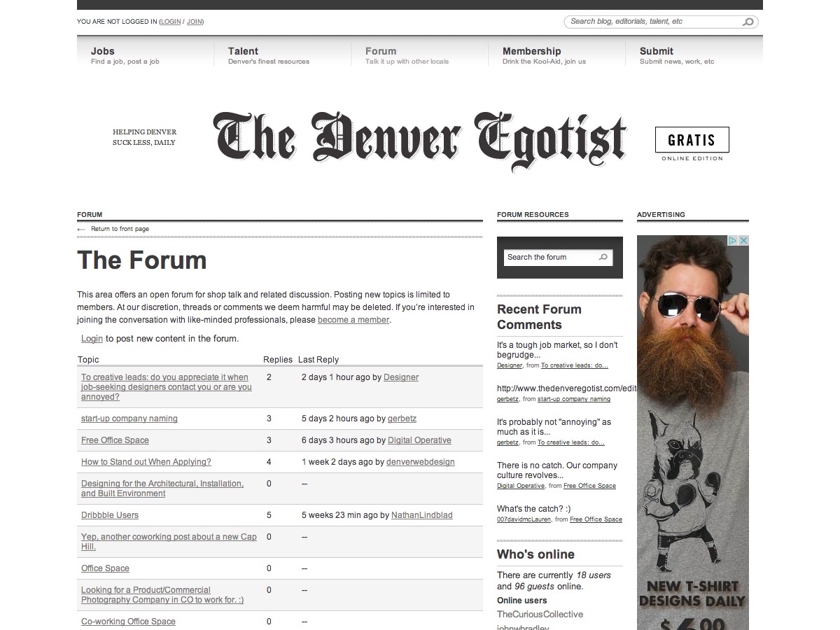This screenshot has width=840, height=630.
Task: Click the LOGIN link in the top bar
Action: click(171, 22)
